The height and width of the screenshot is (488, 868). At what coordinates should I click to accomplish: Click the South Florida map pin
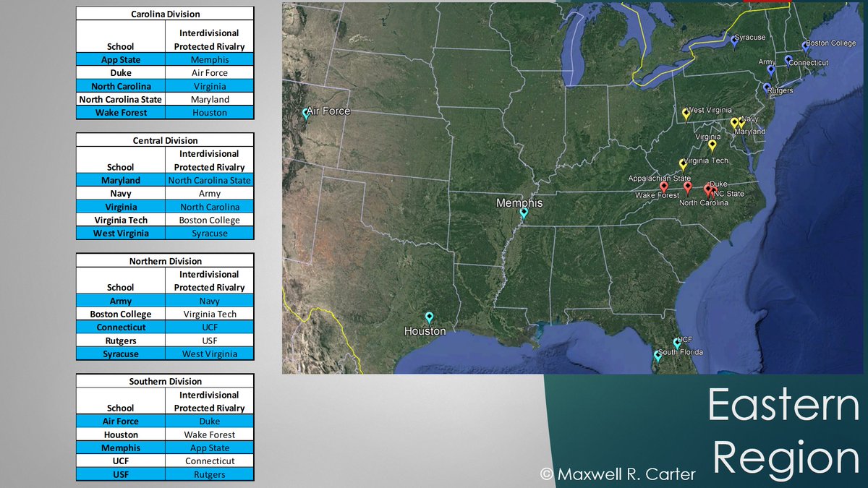(x=658, y=356)
